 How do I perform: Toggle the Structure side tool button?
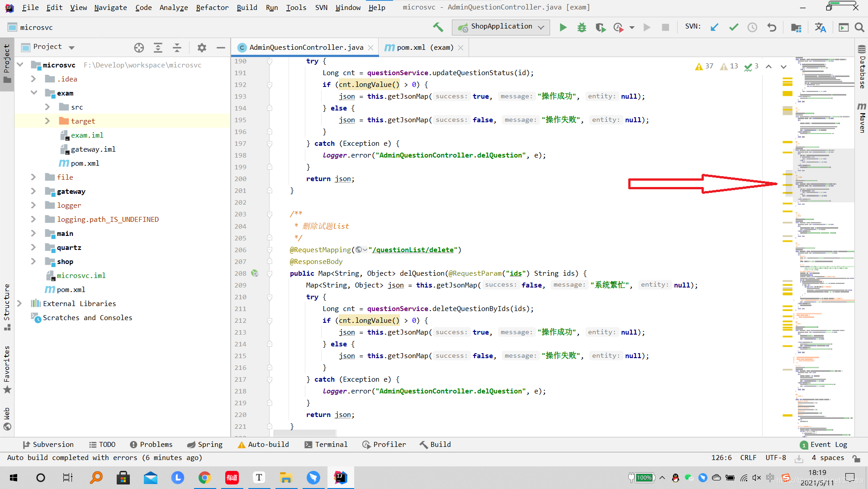click(7, 307)
